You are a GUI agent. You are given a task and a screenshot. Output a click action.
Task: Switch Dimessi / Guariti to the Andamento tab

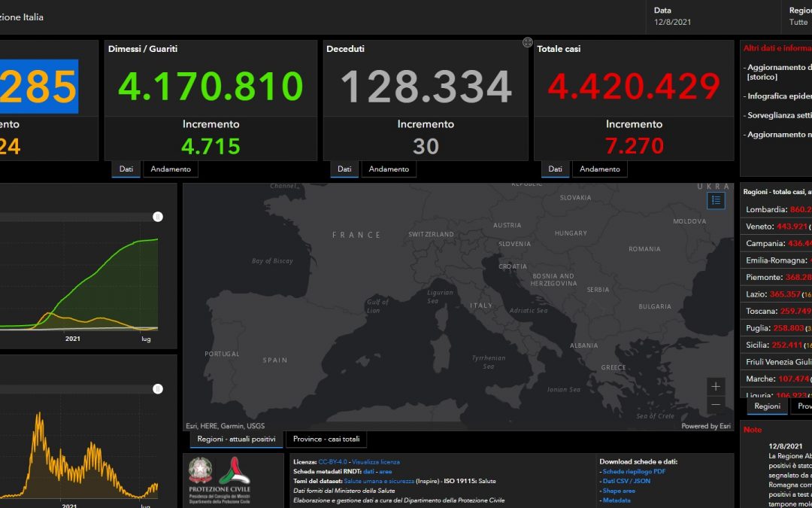(x=171, y=169)
